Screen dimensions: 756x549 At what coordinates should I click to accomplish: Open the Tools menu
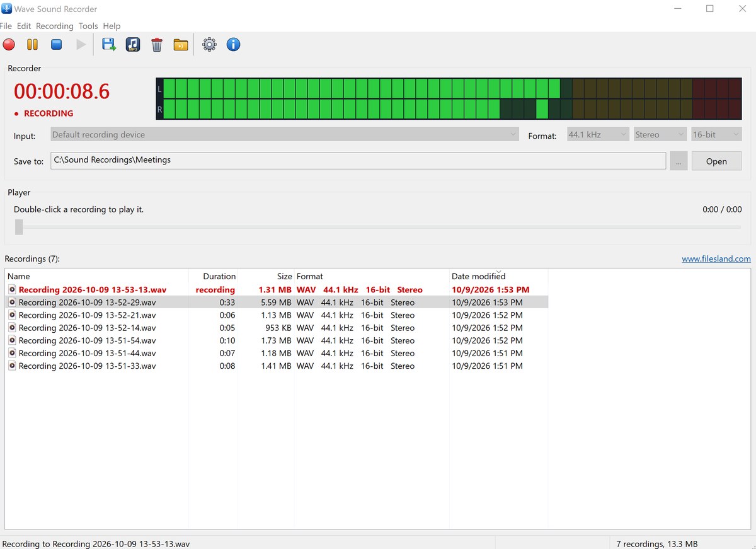pos(88,26)
